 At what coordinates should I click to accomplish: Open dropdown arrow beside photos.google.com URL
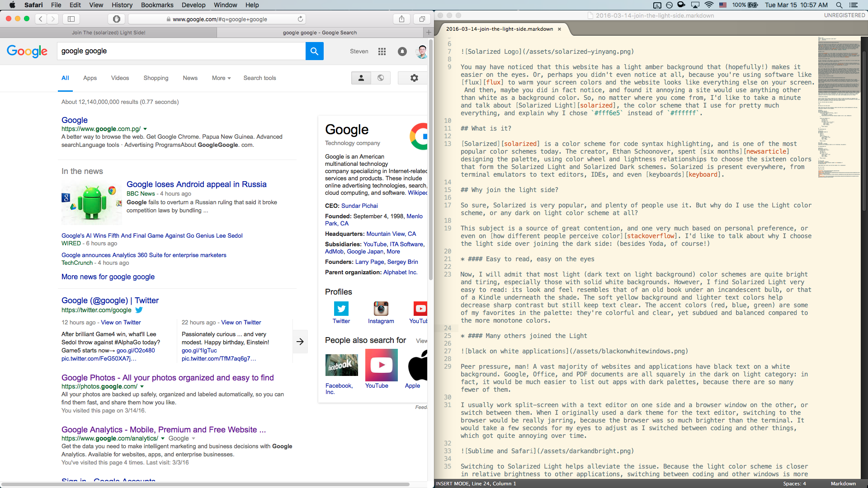click(x=142, y=387)
